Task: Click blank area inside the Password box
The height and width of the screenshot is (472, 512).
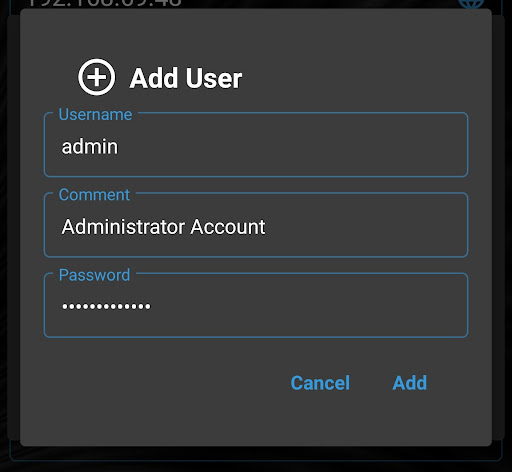Action: point(300,307)
